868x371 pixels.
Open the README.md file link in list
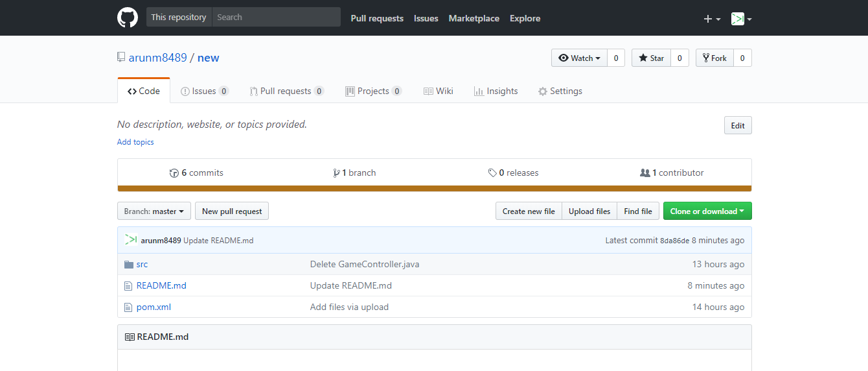coord(161,285)
